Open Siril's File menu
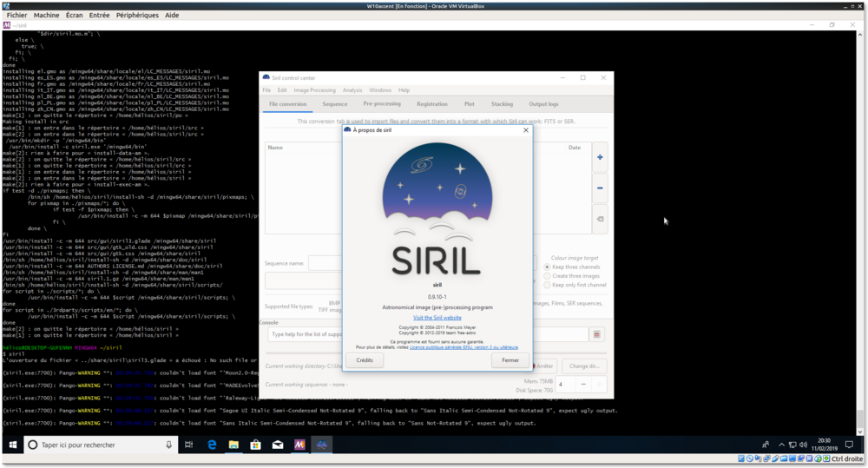The image size is (868, 468). pyautogui.click(x=266, y=90)
